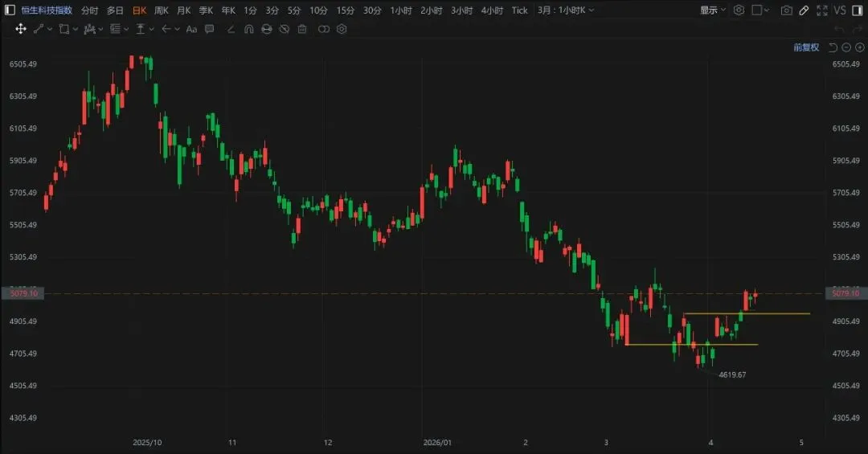The height and width of the screenshot is (454, 868).
Task: Zoom out chart with minus circle
Action: (x=846, y=47)
